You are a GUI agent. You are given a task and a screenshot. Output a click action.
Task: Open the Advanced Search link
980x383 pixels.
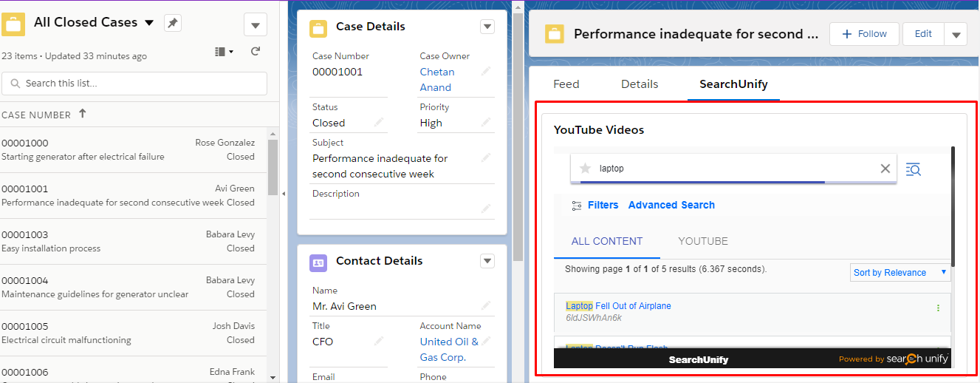671,206
